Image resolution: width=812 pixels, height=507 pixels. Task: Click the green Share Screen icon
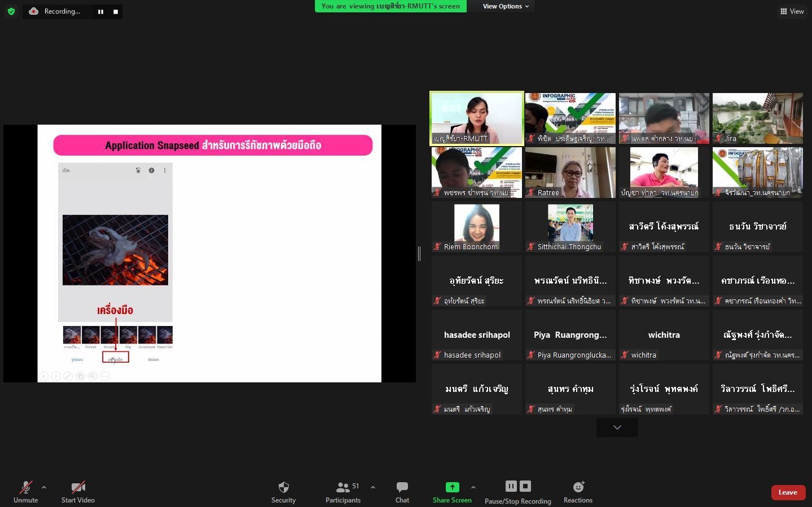[452, 487]
